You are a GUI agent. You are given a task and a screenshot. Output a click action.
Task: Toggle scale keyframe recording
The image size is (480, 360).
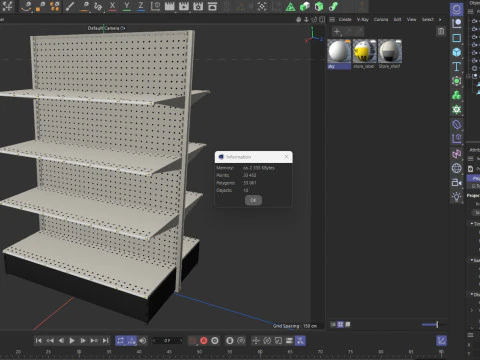[x=278, y=340]
